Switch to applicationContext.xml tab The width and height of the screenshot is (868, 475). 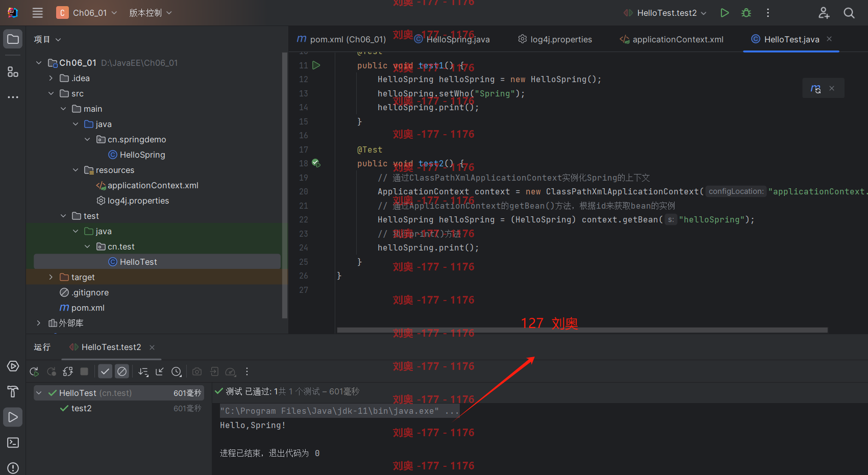pos(672,39)
